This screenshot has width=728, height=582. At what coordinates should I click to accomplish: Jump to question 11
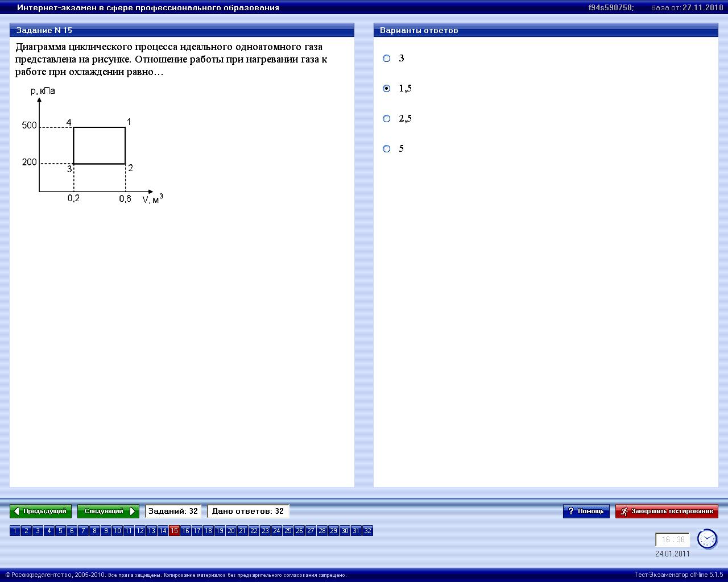pyautogui.click(x=129, y=531)
